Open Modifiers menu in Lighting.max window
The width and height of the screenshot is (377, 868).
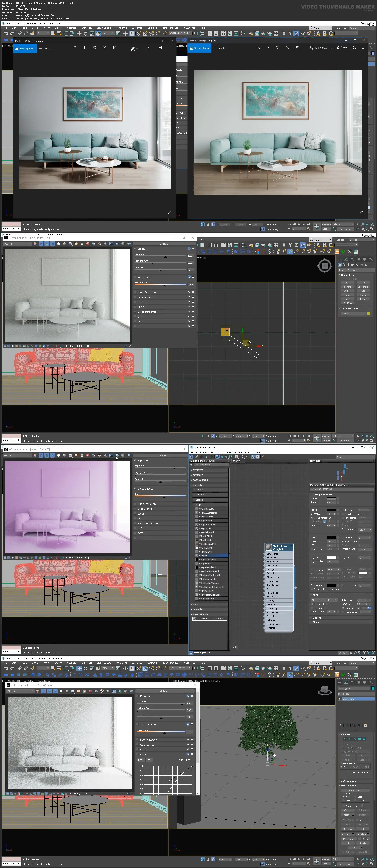click(71, 662)
